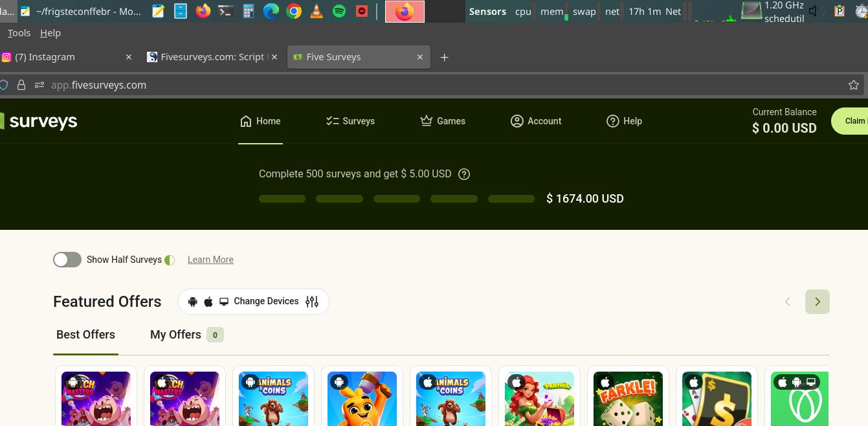
Task: Open the Surveys page
Action: tap(350, 121)
